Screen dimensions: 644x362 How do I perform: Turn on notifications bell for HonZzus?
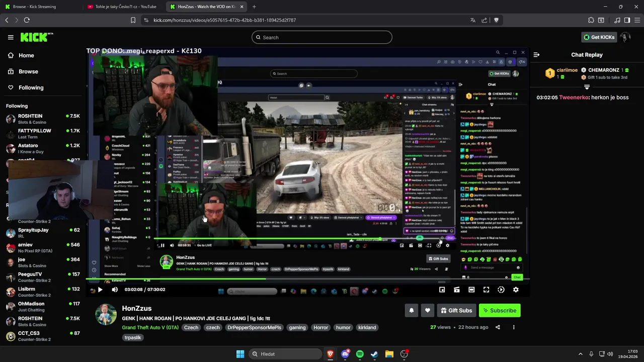point(411,311)
